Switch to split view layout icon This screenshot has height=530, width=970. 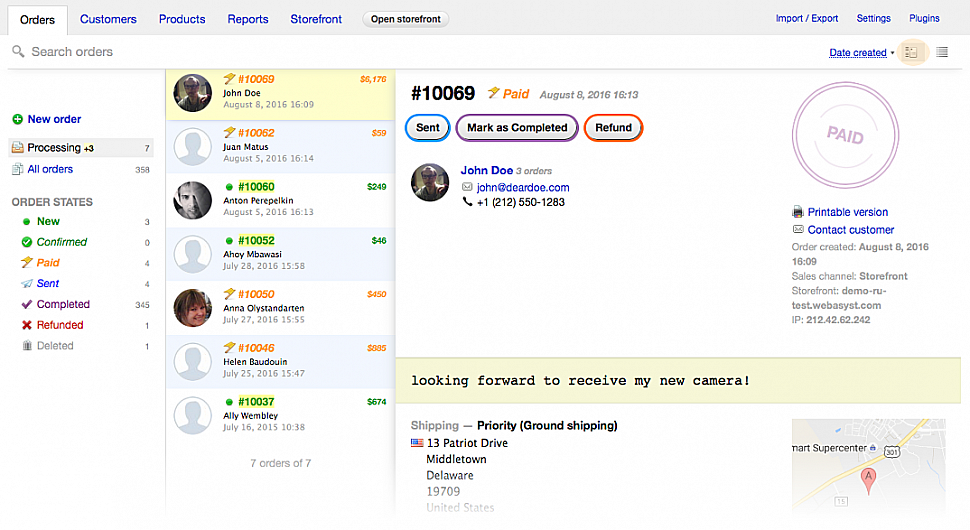point(911,53)
